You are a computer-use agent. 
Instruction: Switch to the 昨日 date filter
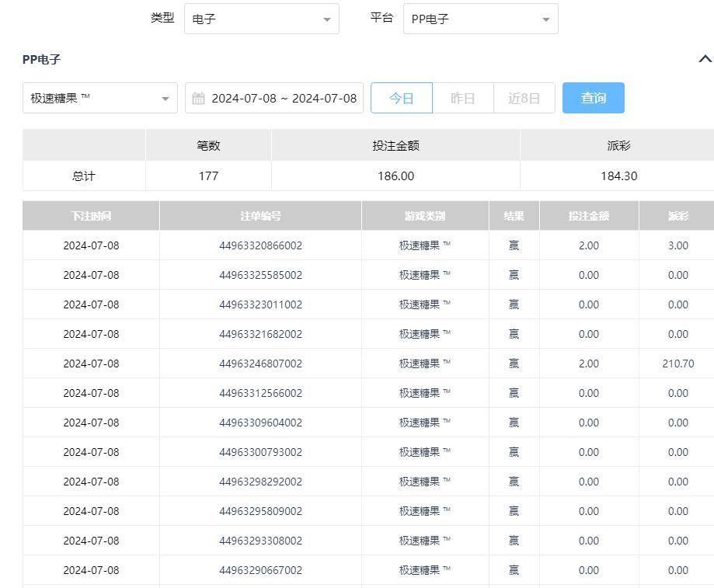tap(462, 99)
